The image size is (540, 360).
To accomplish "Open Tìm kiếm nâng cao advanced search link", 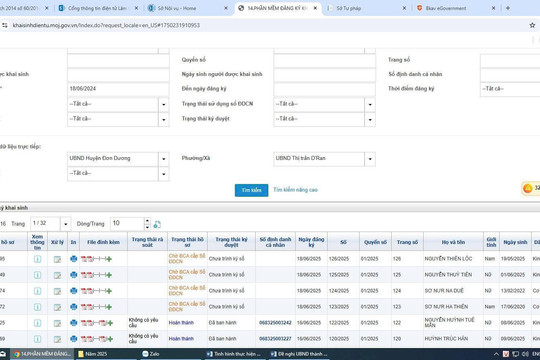I will [295, 190].
